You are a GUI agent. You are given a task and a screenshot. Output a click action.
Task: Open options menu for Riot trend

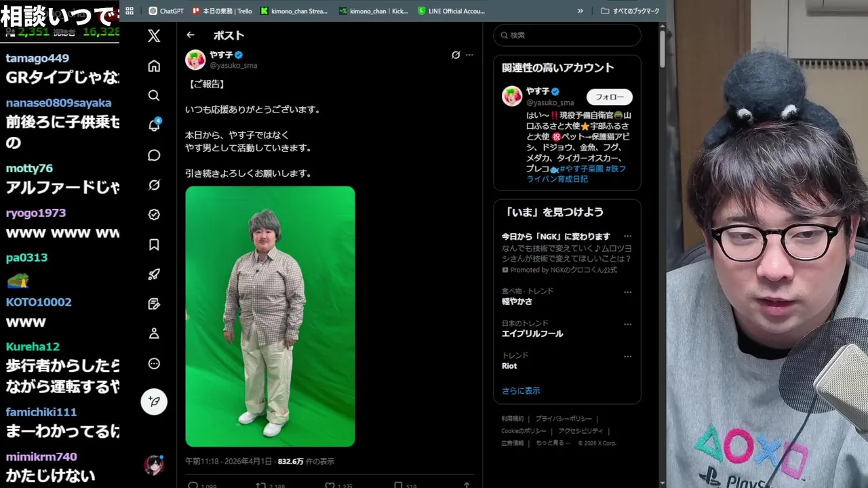tap(627, 356)
